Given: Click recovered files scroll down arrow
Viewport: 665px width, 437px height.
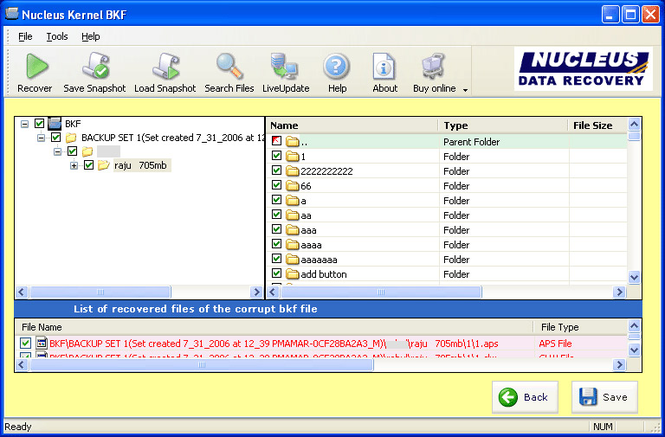Looking at the screenshot, I should [634, 350].
